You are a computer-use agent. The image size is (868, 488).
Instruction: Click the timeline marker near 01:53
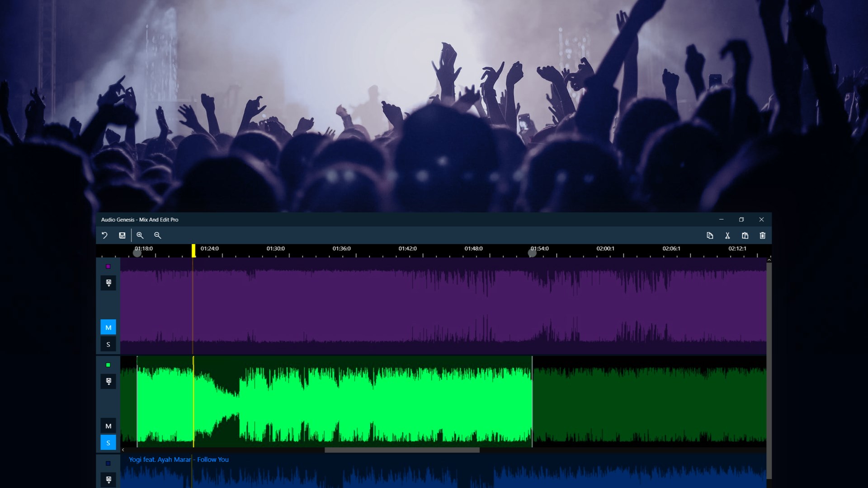pyautogui.click(x=533, y=253)
